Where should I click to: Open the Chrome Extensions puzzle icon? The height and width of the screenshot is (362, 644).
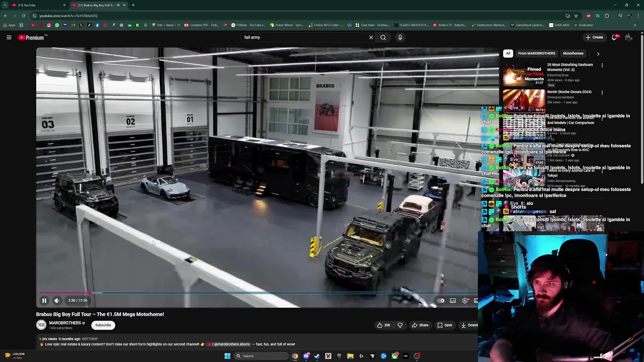607,16
